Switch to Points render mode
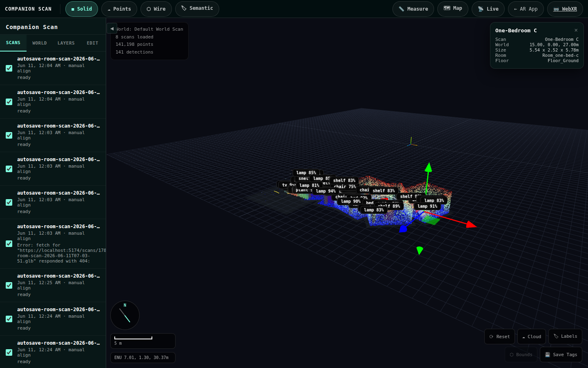 pos(119,9)
